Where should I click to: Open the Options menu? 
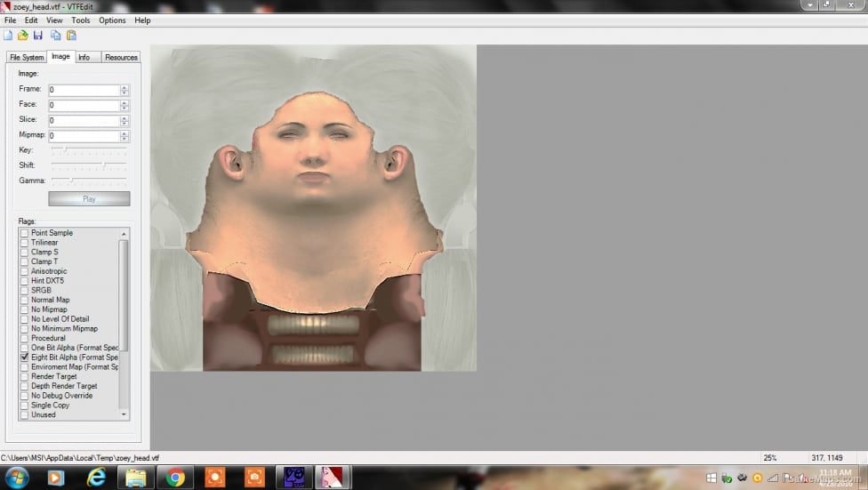[x=112, y=20]
